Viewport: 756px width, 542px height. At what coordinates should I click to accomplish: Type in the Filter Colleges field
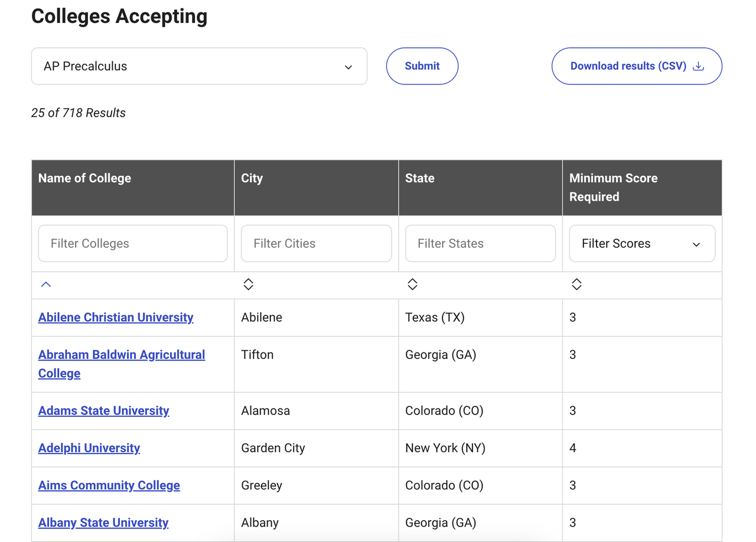133,243
